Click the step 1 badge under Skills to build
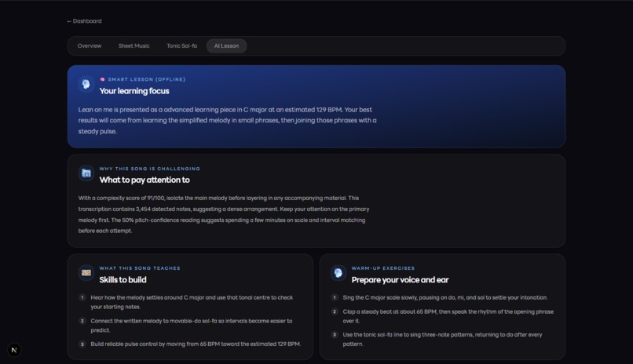 (x=82, y=297)
